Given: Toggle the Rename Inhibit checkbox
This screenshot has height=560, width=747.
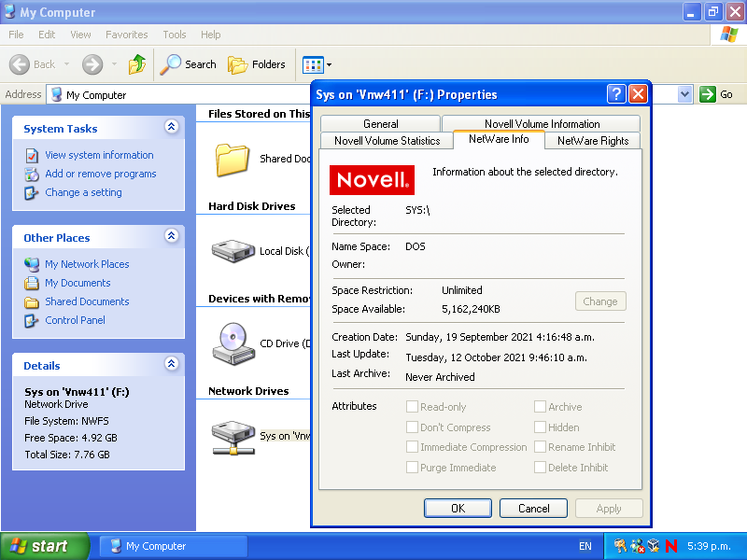Looking at the screenshot, I should pos(540,447).
